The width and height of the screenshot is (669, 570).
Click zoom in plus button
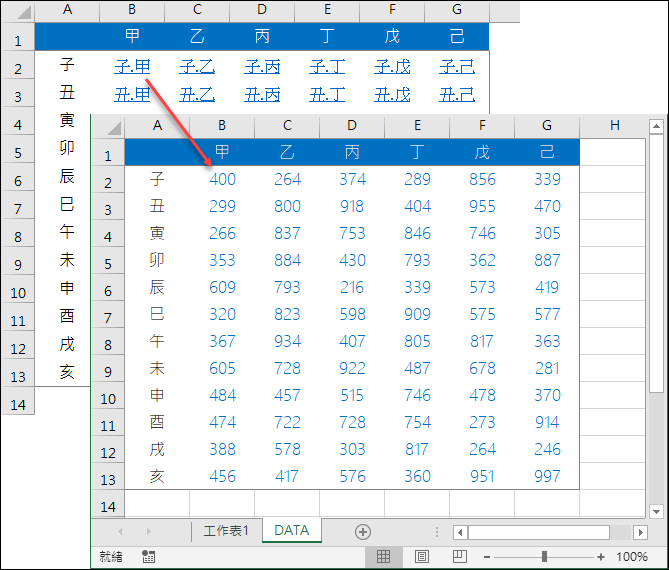[x=601, y=557]
